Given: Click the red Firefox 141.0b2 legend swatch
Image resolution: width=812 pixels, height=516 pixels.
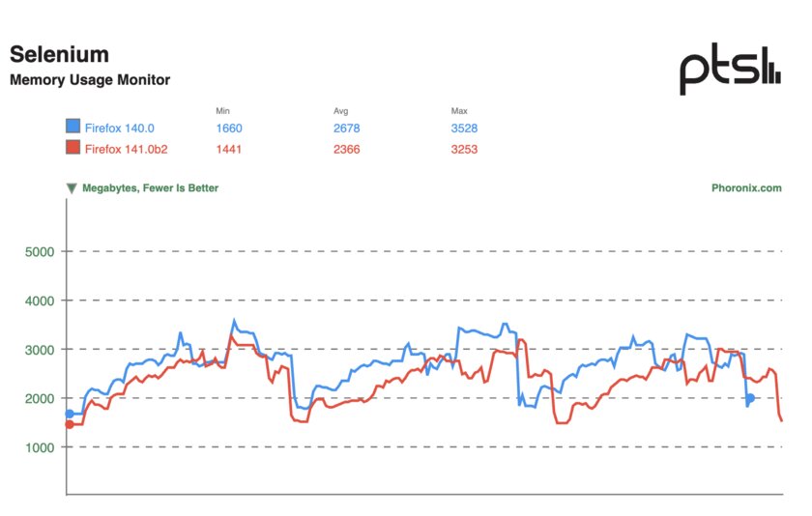Looking at the screenshot, I should 73,147.
